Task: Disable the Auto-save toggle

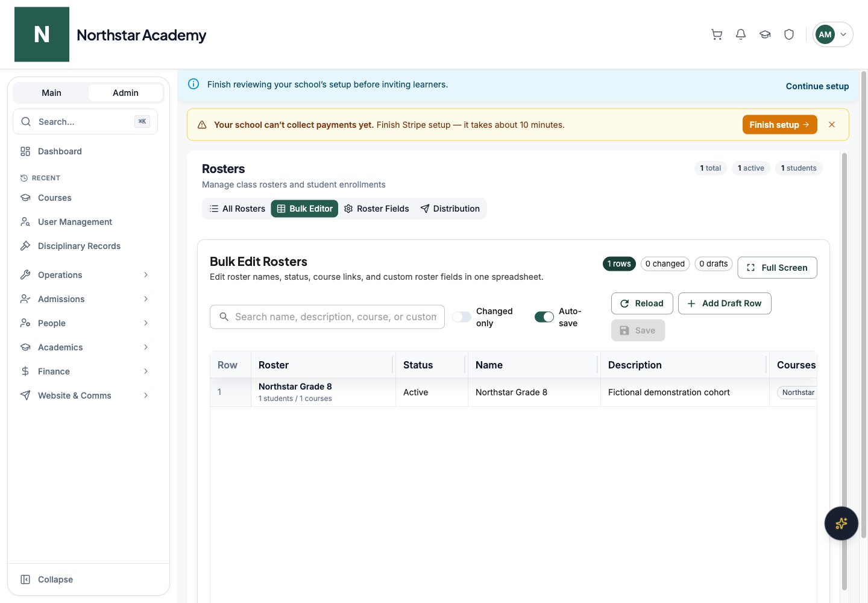Action: 544,317
